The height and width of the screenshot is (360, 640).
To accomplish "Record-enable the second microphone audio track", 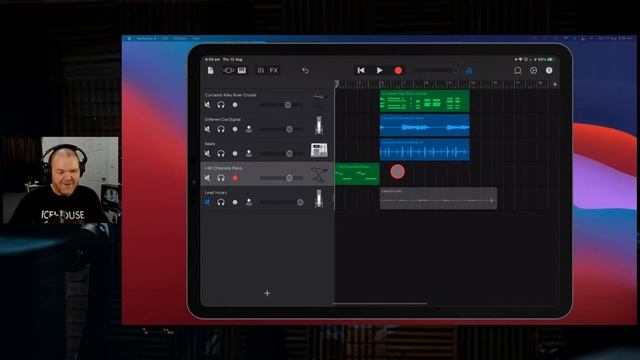I will pos(235,129).
